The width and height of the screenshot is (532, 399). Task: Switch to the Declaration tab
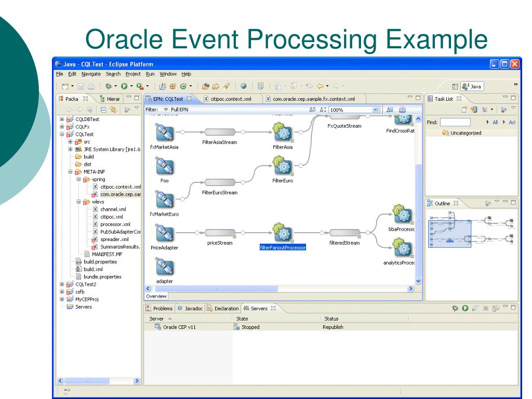223,309
